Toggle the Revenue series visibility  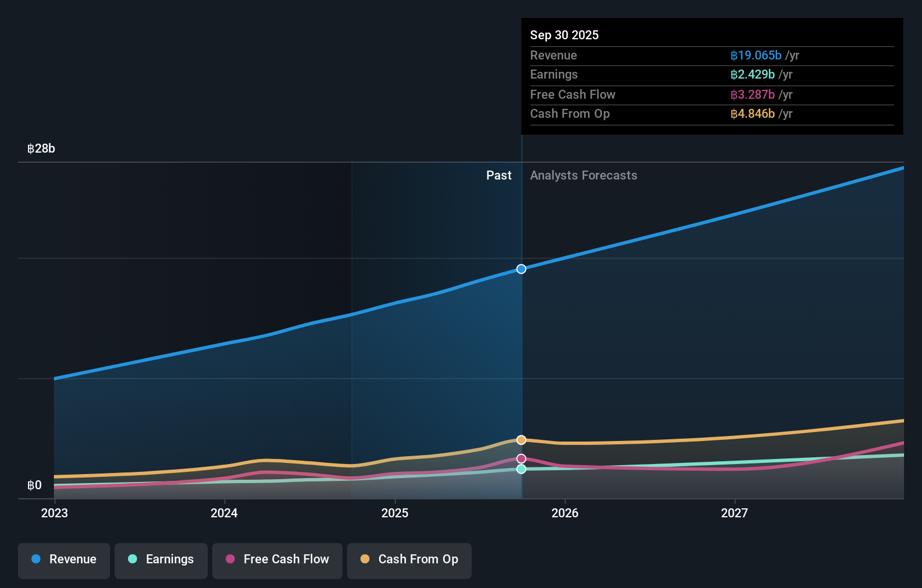pyautogui.click(x=63, y=559)
